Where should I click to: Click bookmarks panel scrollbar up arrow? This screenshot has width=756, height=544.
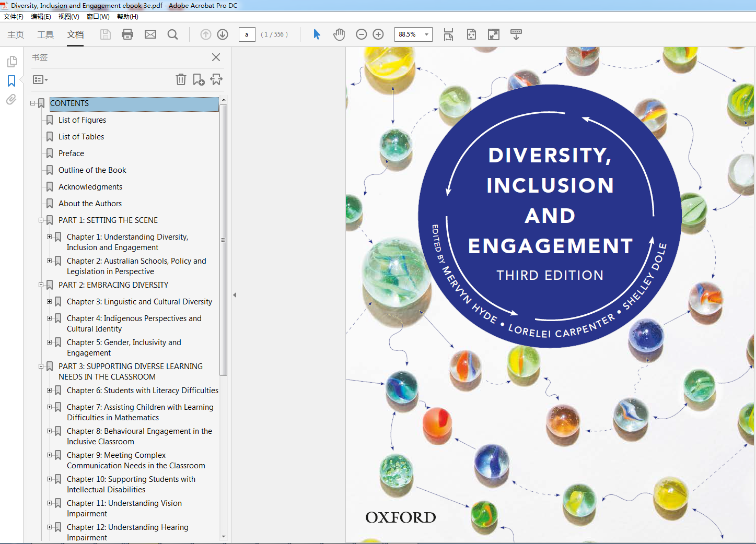point(224,100)
